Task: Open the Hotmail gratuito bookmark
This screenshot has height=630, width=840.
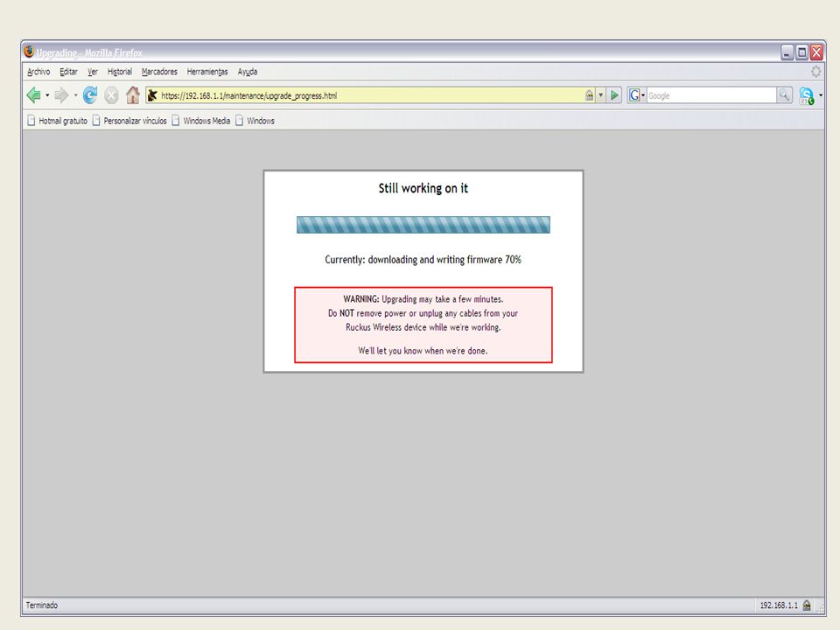Action: 58,121
